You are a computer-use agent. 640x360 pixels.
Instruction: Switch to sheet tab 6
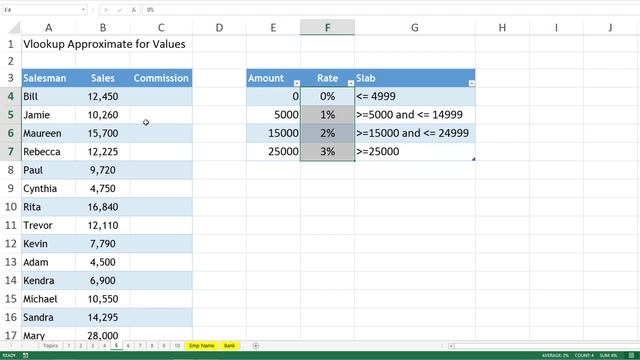point(128,346)
